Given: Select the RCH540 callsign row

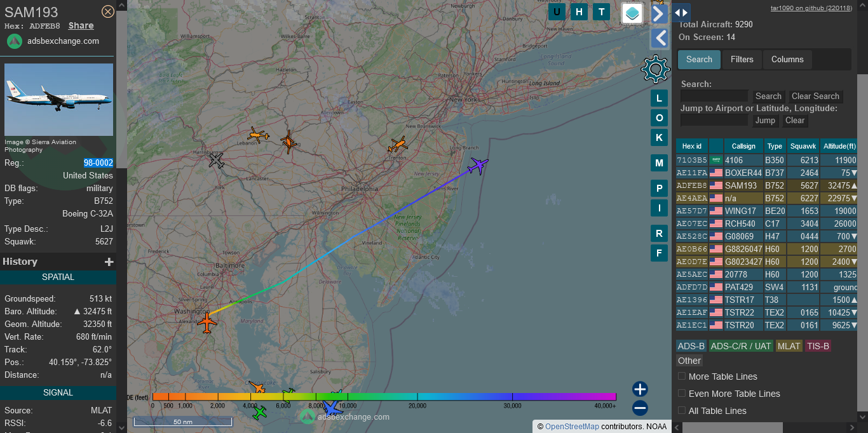Looking at the screenshot, I should 766,223.
